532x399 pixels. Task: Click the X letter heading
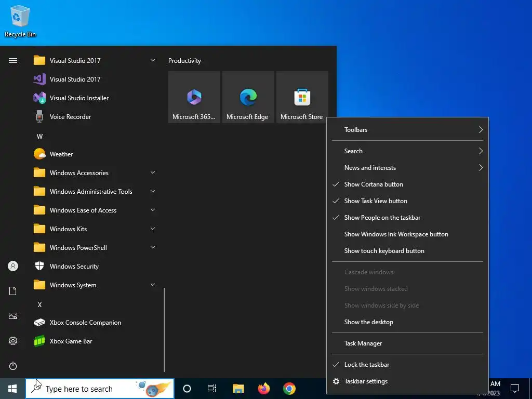[x=39, y=304]
